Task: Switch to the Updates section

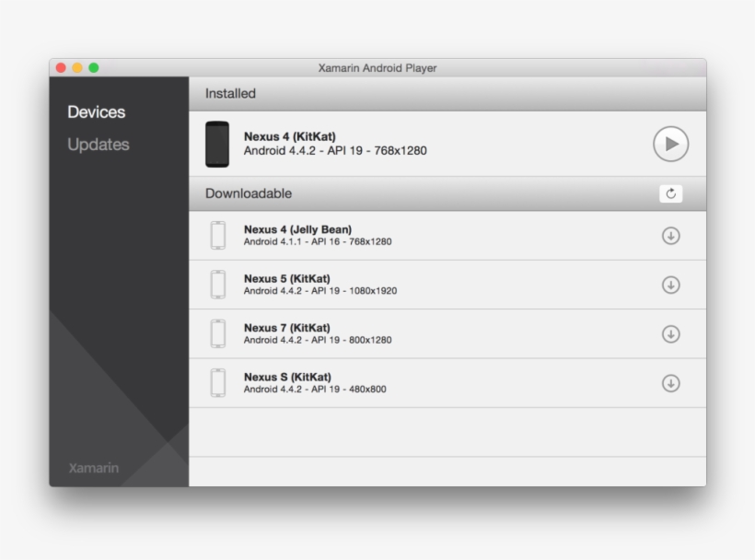Action: 99,144
